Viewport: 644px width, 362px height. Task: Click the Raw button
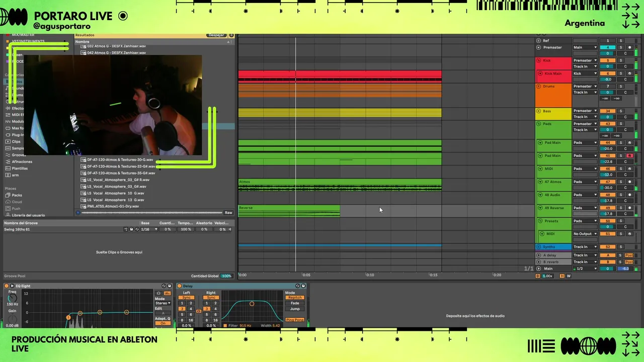(x=228, y=213)
